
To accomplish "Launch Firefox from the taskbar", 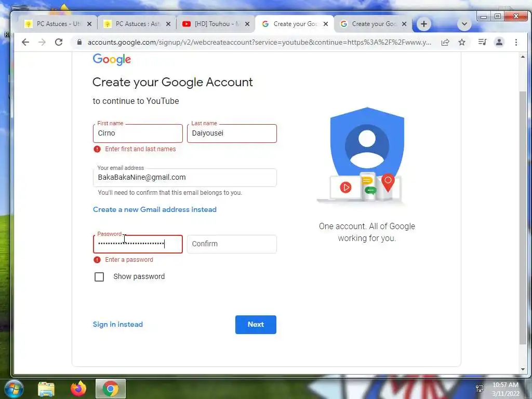I will pyautogui.click(x=78, y=389).
